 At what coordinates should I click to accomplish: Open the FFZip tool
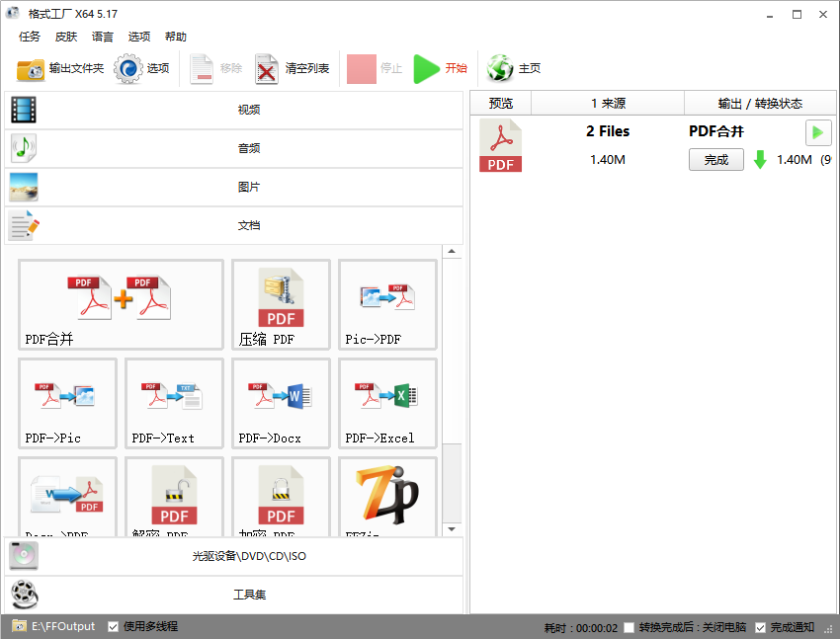[x=387, y=494]
